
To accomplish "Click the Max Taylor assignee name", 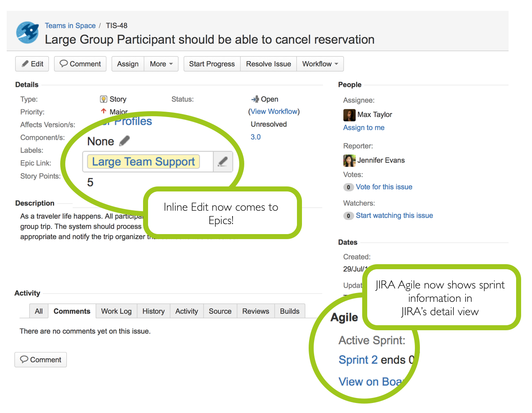I will click(375, 115).
